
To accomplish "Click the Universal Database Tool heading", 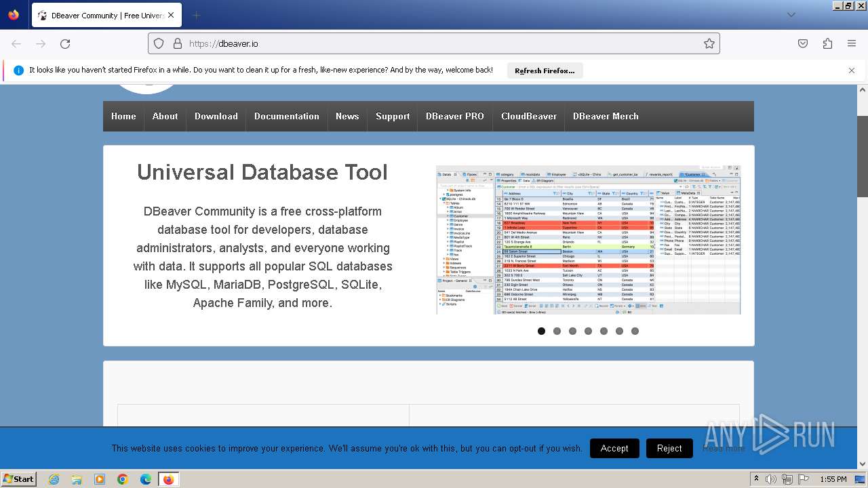I will (262, 172).
